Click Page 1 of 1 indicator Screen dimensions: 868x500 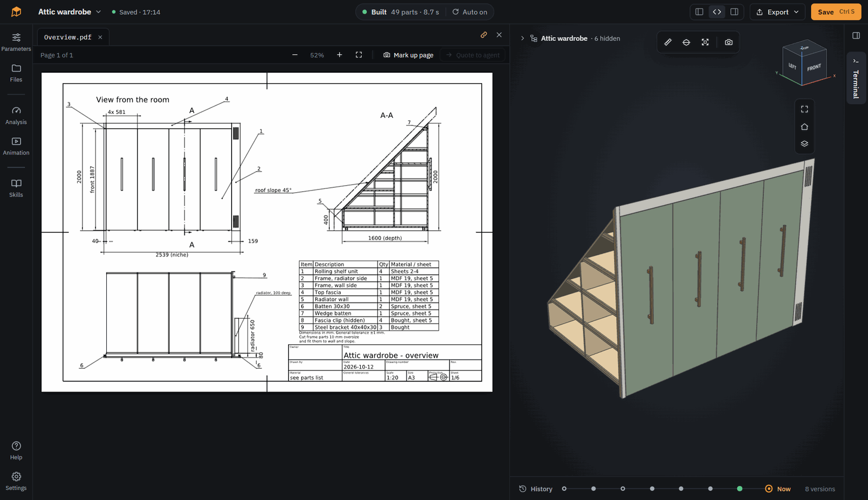[56, 55]
